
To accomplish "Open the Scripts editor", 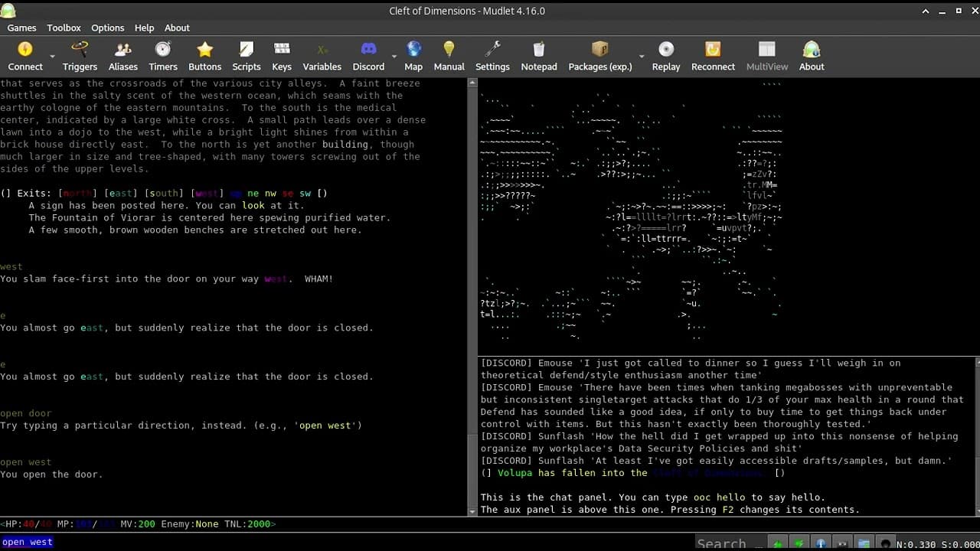I will pyautogui.click(x=246, y=57).
